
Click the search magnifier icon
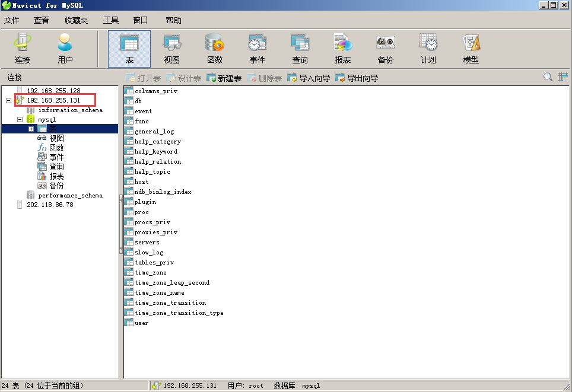[548, 77]
